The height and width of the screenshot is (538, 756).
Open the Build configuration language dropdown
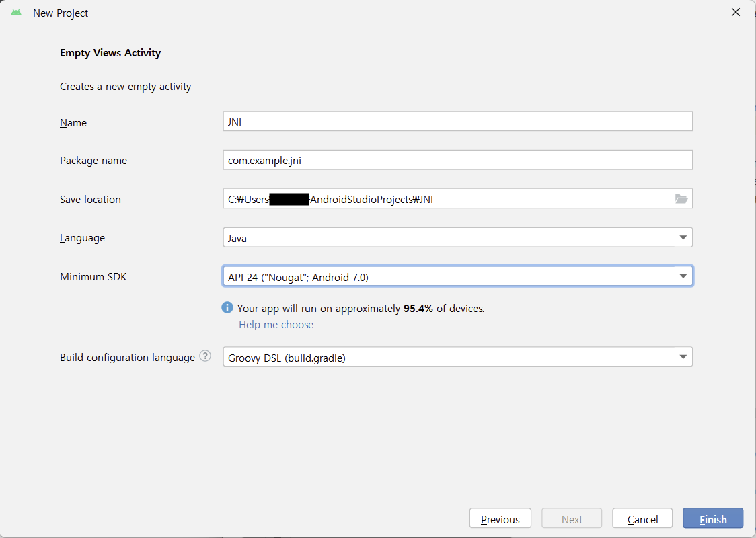coord(457,357)
